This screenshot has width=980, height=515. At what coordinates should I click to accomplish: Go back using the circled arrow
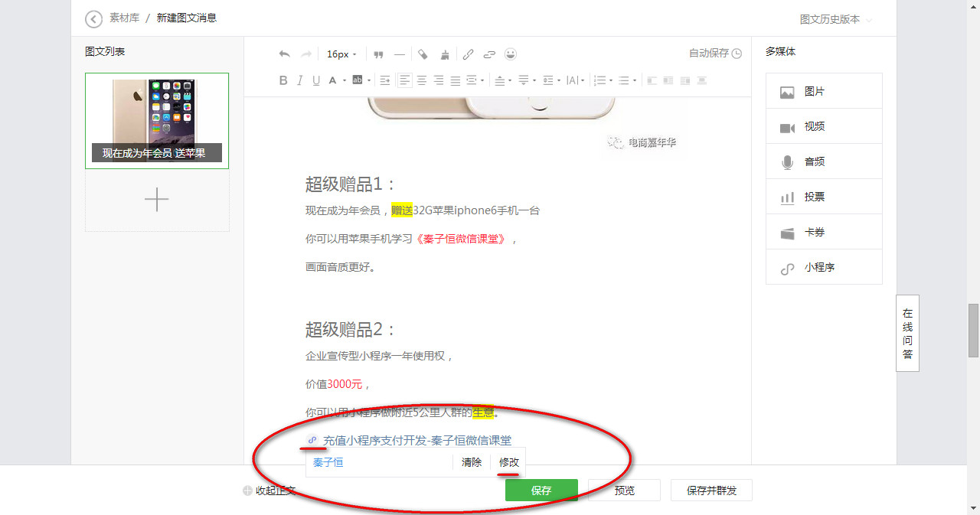pos(93,19)
